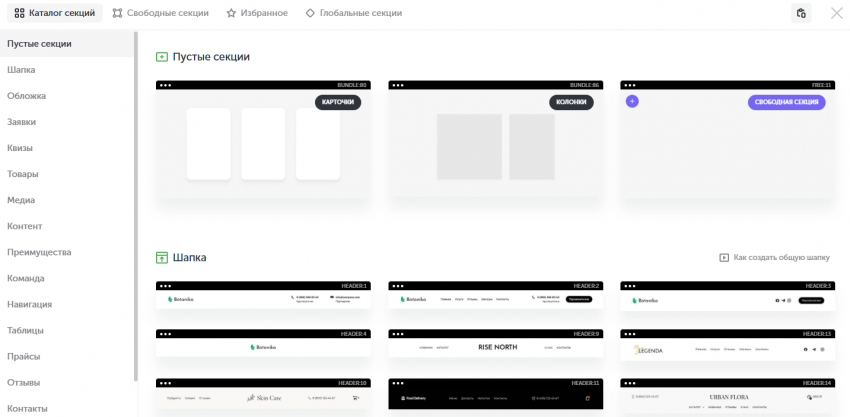Viewport: 850px width, 417px height.
Task: Go to the Товары sidebar category
Action: 22,174
